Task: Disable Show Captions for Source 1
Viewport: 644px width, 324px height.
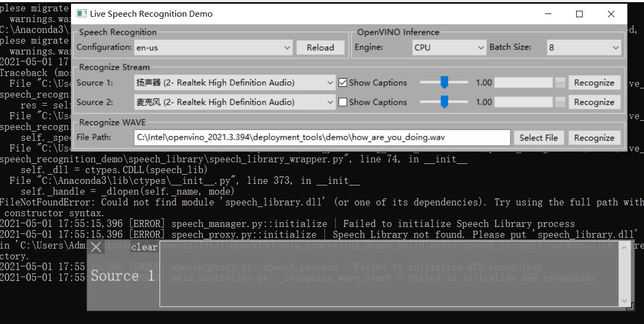Action: 343,82
